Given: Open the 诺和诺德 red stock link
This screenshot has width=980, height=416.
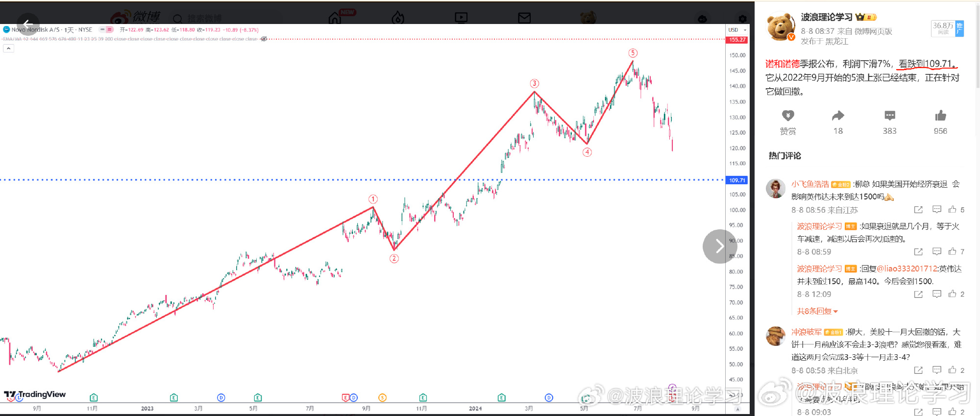Looking at the screenshot, I should pos(783,64).
